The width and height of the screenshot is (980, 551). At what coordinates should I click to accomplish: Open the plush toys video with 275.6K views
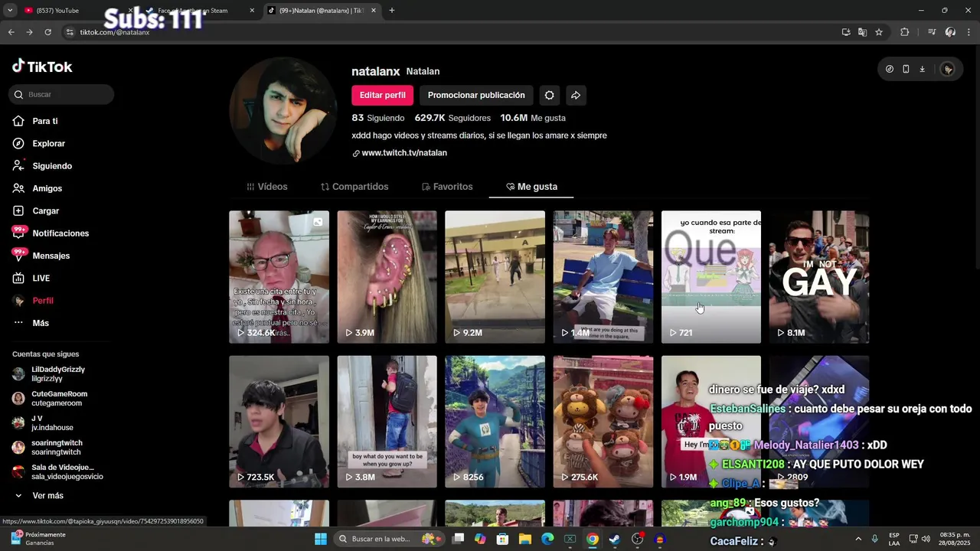coord(603,422)
